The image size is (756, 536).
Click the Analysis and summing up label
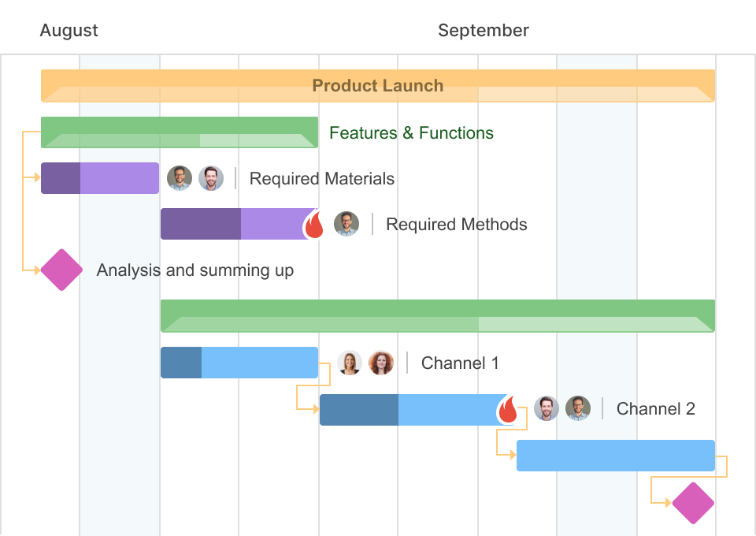coord(195,270)
